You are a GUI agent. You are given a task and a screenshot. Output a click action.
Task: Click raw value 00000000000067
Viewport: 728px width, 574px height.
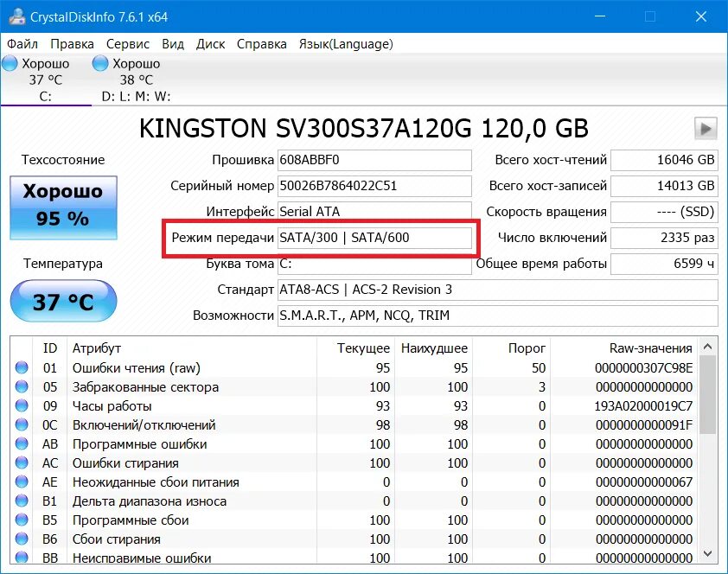pyautogui.click(x=644, y=482)
